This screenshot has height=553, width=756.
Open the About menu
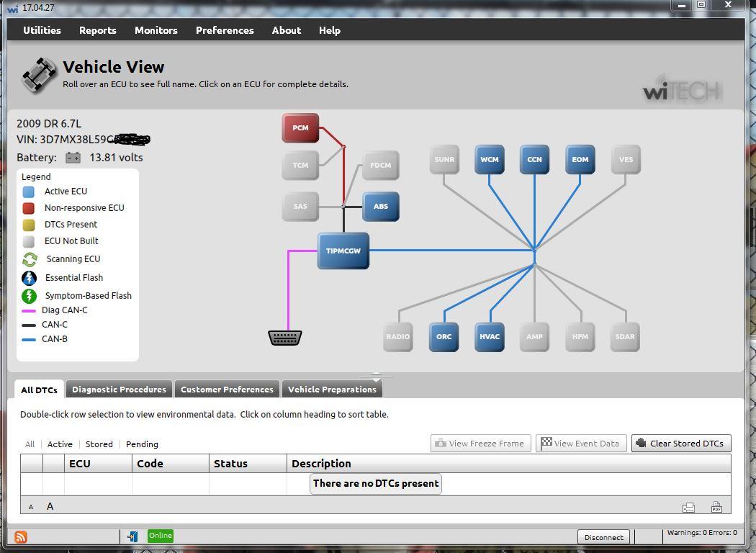click(287, 30)
